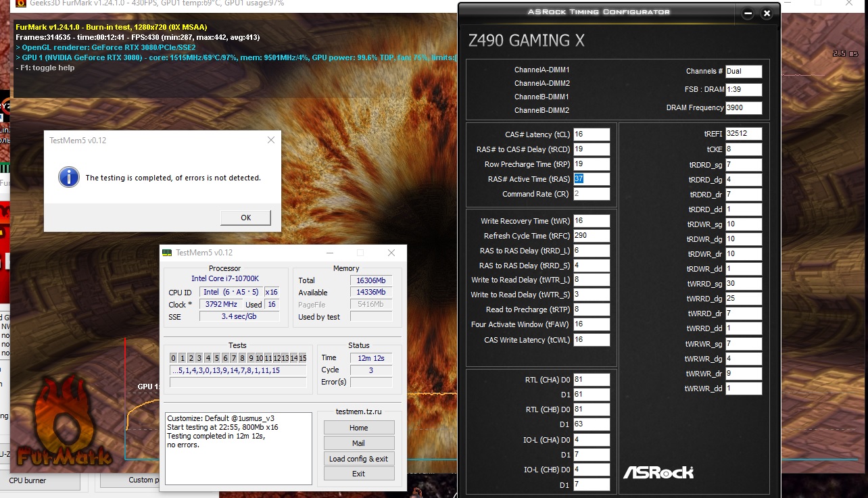868x498 pixels.
Task: Close the TestMem5 completion message dialog
Action: point(271,140)
